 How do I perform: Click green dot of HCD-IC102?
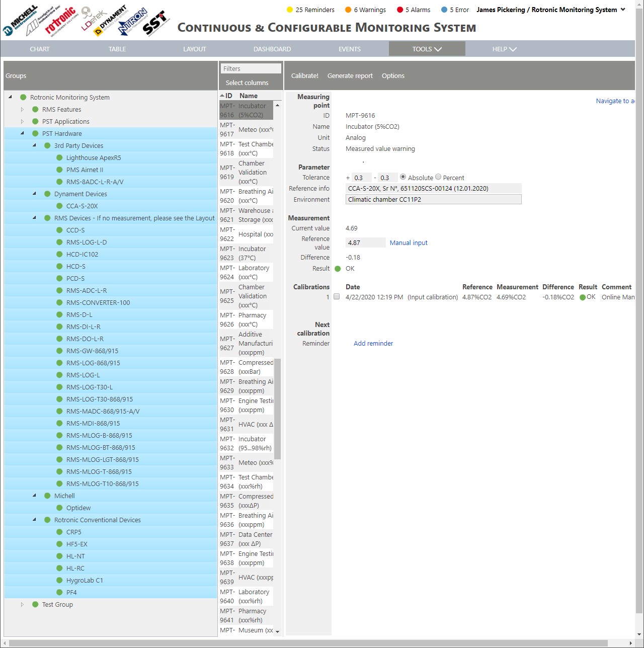[x=59, y=254]
